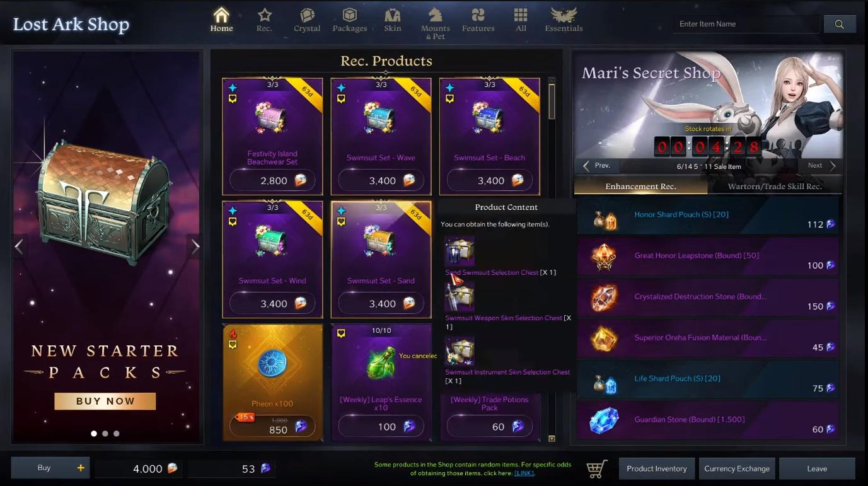Switch to Wartorn/Trade Skill Rec. tab
Screen dimensions: 868x486
pos(775,187)
